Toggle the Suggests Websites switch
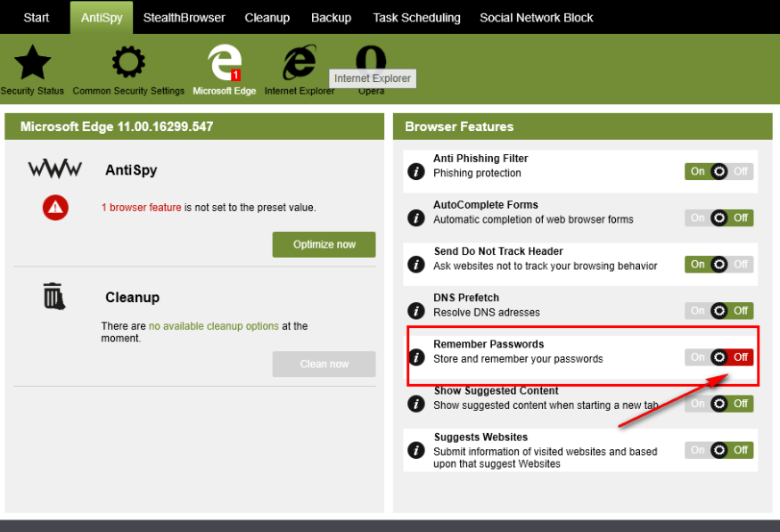 718,450
